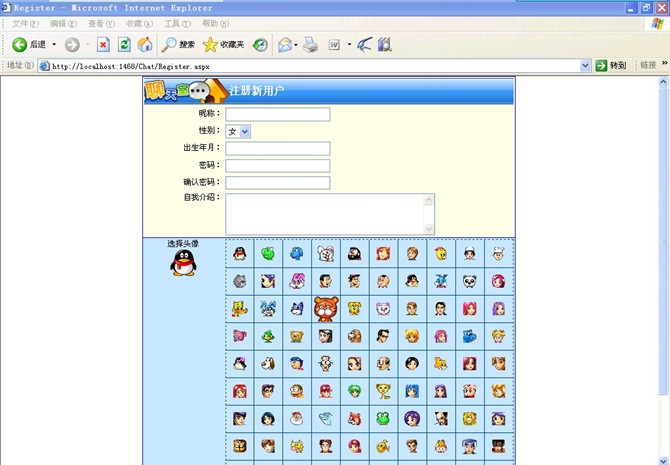Screen dimensions: 670x465
Task: Click the Mail envelope toolbar icon
Action: pyautogui.click(x=285, y=44)
